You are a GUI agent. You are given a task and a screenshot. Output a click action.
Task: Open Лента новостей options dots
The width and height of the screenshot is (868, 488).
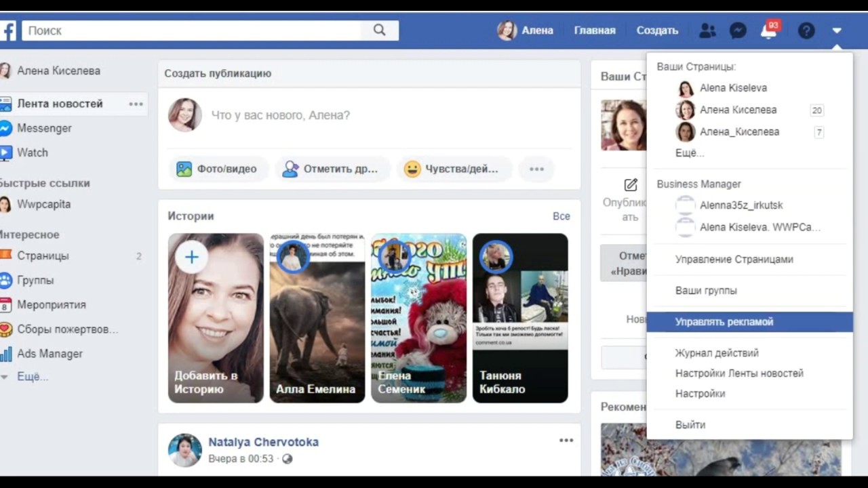[x=136, y=104]
